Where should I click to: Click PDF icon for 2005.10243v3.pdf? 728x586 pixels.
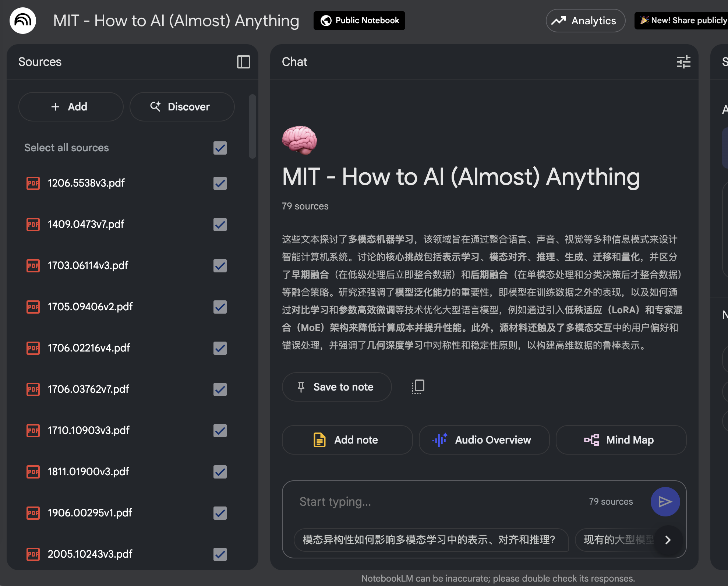(x=33, y=554)
